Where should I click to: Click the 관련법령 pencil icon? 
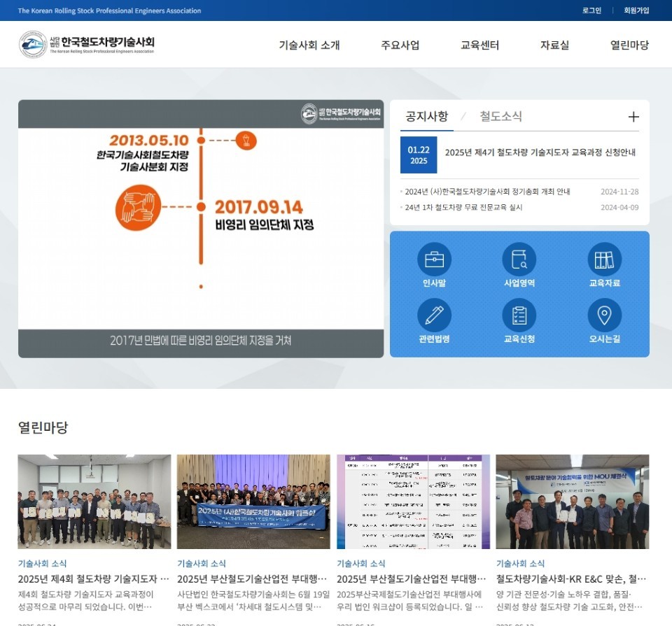[434, 315]
